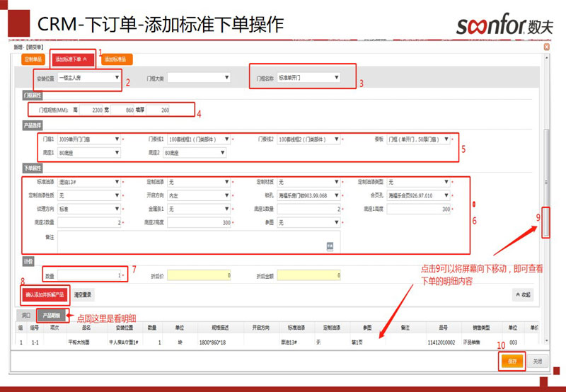Image resolution: width=566 pixels, height=392 pixels.
Task: Select the 洞口 tab
Action: point(26,315)
